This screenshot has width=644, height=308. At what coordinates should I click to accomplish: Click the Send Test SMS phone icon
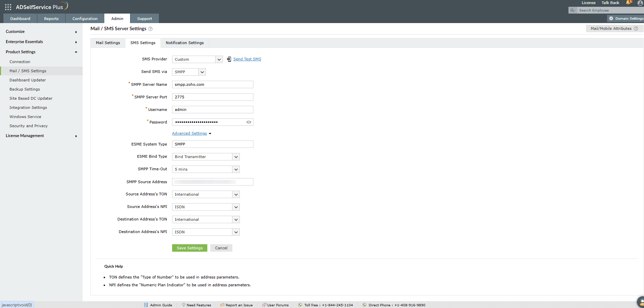[x=229, y=59]
